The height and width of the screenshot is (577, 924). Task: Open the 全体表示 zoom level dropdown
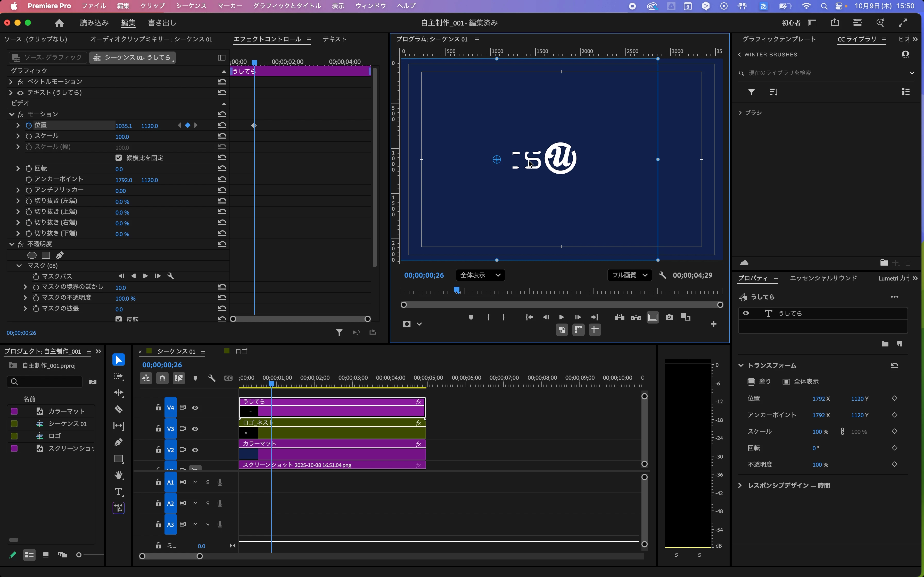480,275
